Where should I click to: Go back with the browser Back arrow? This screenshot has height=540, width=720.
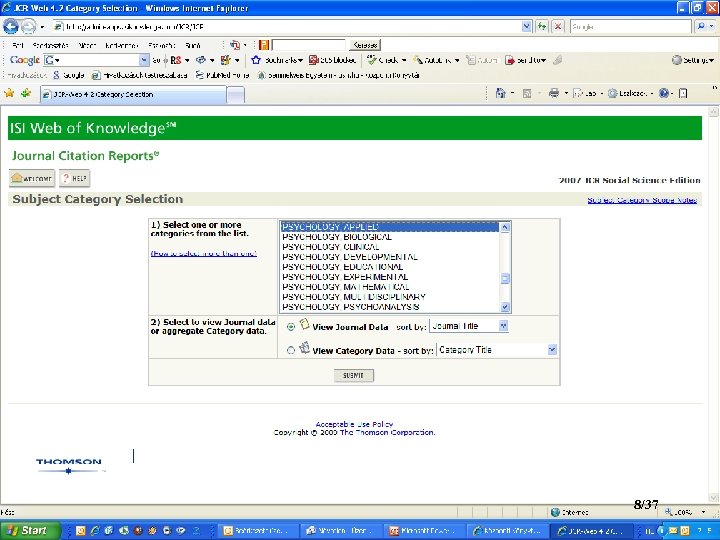coord(11,27)
